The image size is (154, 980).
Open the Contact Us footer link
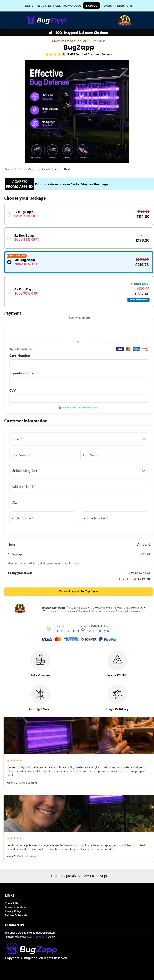pos(11,903)
